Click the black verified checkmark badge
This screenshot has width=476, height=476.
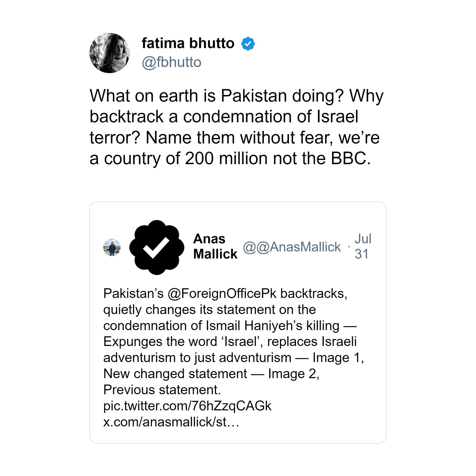click(x=157, y=247)
